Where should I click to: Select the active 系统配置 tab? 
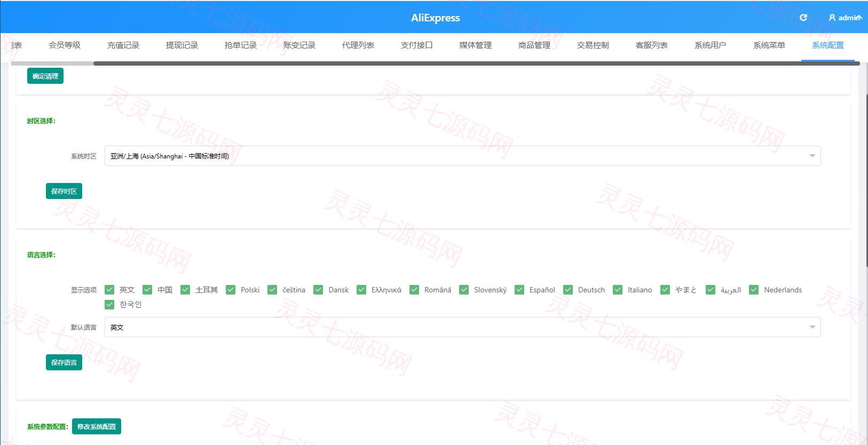pos(828,45)
